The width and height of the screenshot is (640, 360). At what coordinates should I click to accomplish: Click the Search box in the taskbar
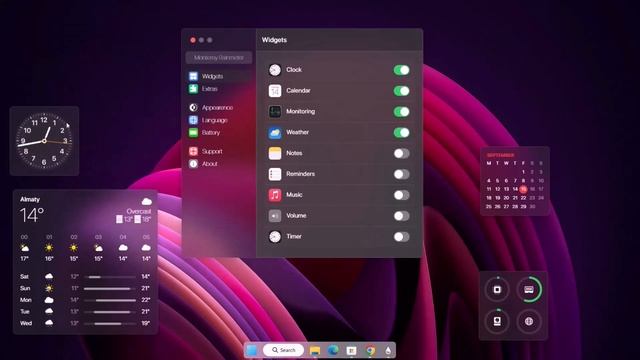click(x=284, y=350)
